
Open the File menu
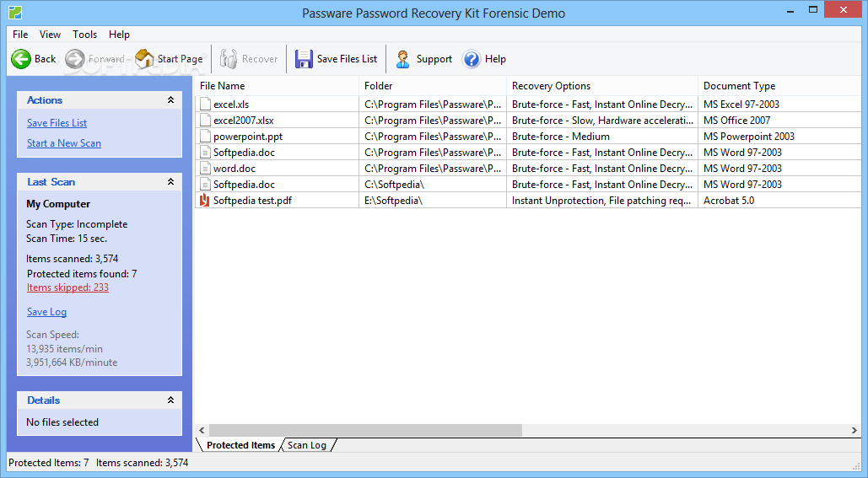(20, 35)
